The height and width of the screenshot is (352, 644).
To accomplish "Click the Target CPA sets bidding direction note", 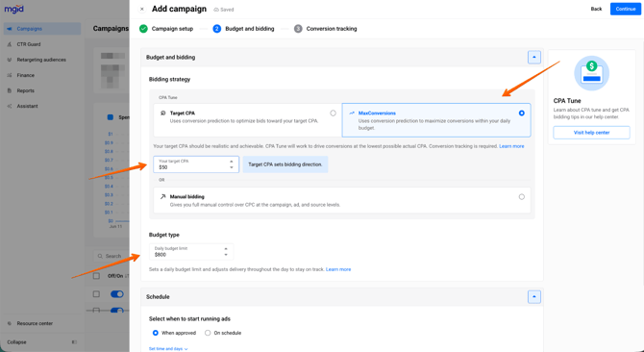I will [x=285, y=164].
